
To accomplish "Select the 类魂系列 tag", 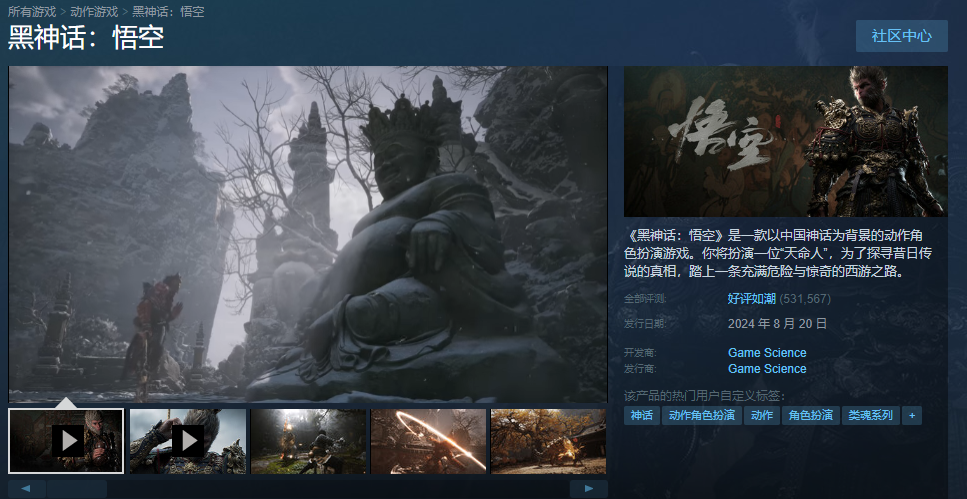I will pyautogui.click(x=869, y=415).
